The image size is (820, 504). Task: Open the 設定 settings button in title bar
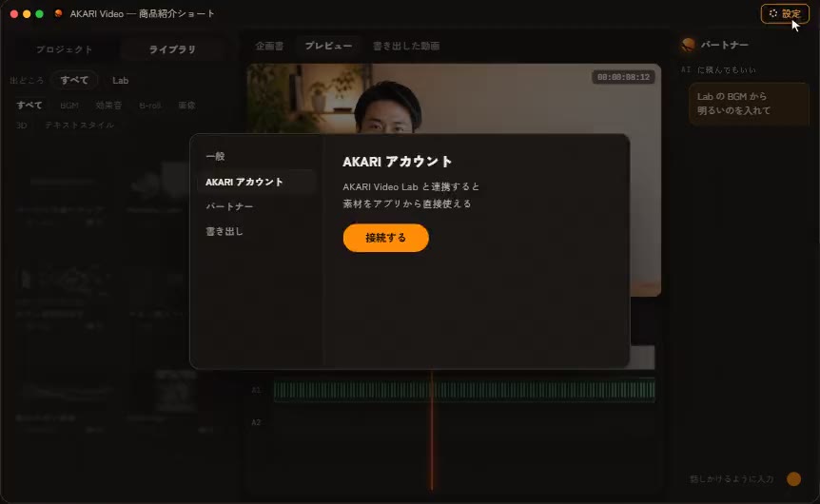click(785, 13)
